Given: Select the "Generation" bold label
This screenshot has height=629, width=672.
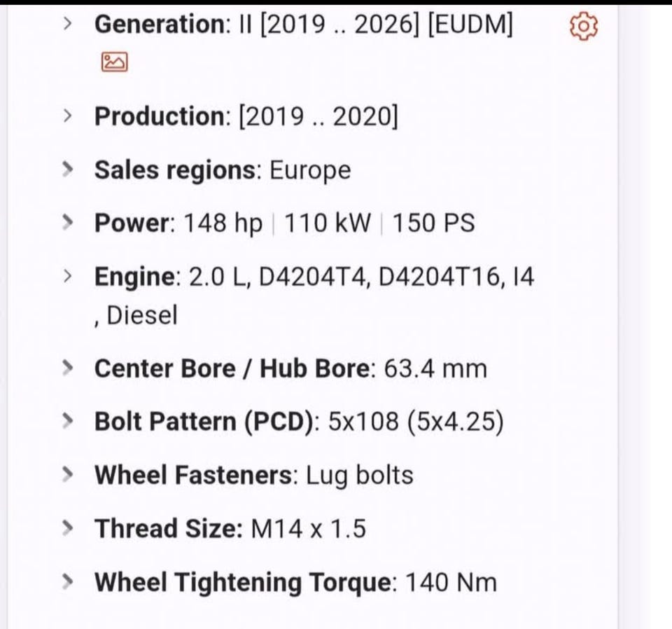Looking at the screenshot, I should [157, 25].
